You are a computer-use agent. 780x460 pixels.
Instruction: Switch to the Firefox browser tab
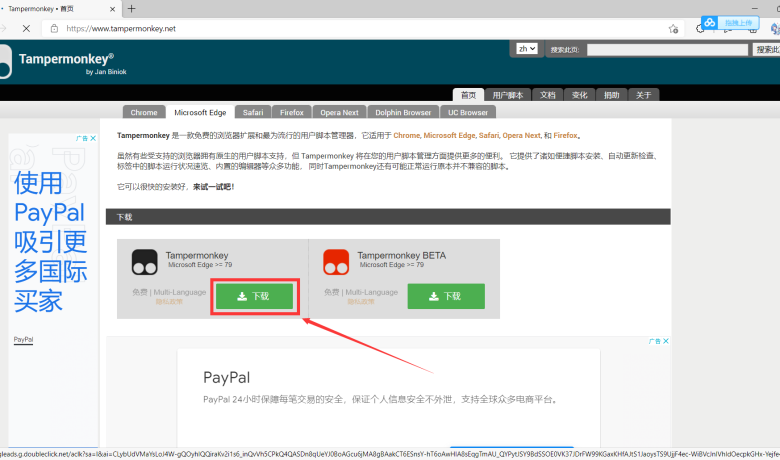point(292,112)
